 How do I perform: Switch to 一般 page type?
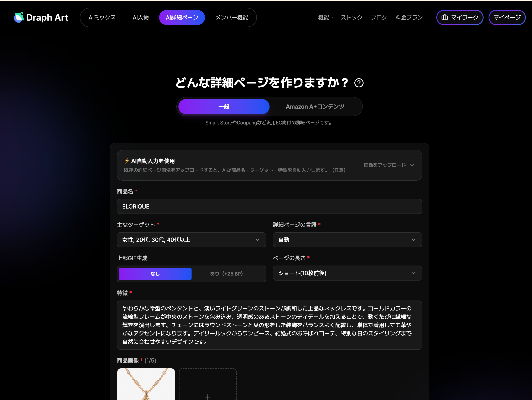[x=224, y=107]
